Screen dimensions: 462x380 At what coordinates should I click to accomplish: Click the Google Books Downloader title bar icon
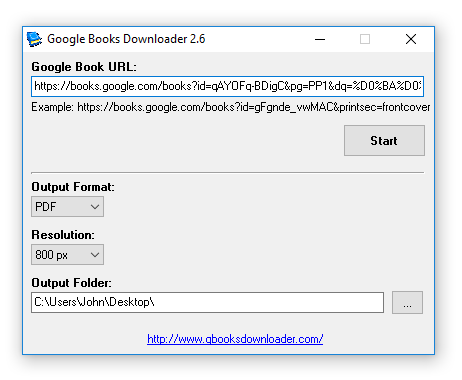34,39
